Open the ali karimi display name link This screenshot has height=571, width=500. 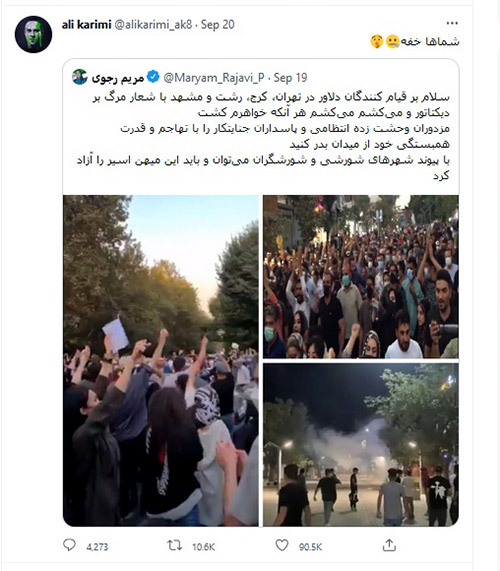point(86,25)
